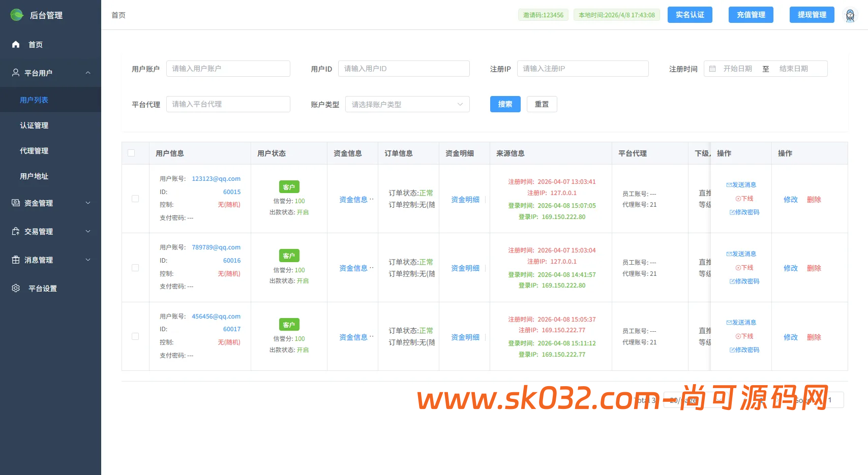Click the 开始日期 date field

tap(738, 69)
